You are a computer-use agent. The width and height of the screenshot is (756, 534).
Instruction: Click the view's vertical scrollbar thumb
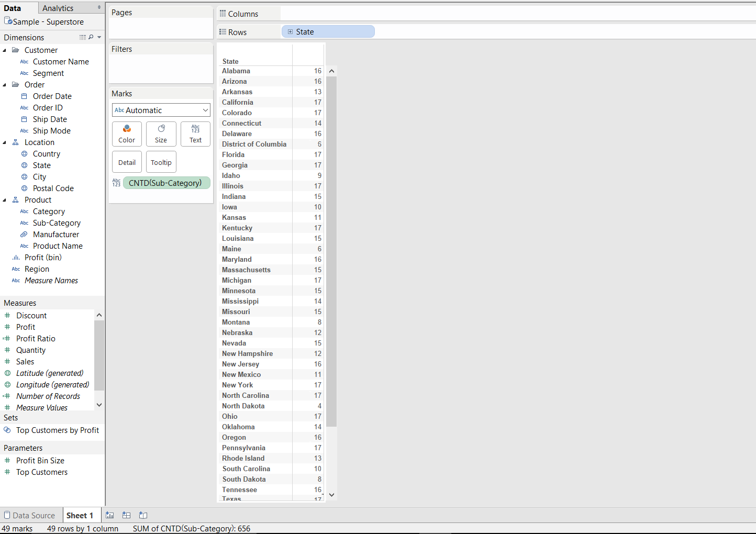click(331, 251)
